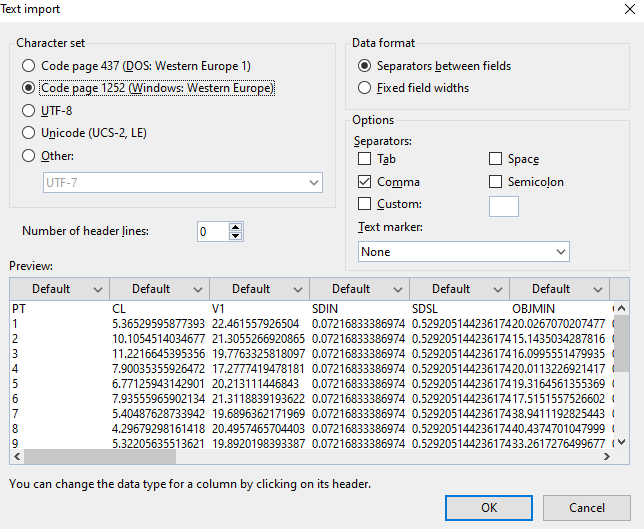Select Unicode (UCS-2, LE) radio button
The height and width of the screenshot is (529, 644).
pos(30,132)
